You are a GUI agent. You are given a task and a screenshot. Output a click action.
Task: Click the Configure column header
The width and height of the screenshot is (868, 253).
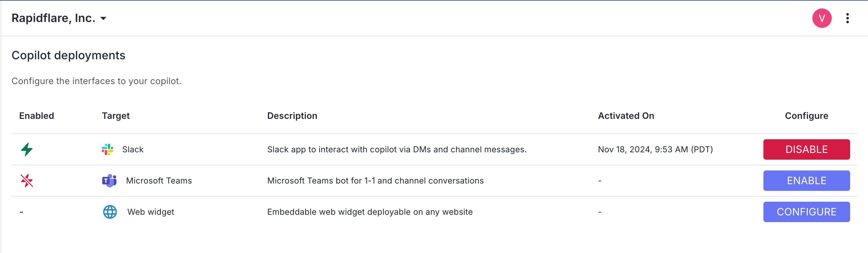click(x=806, y=116)
